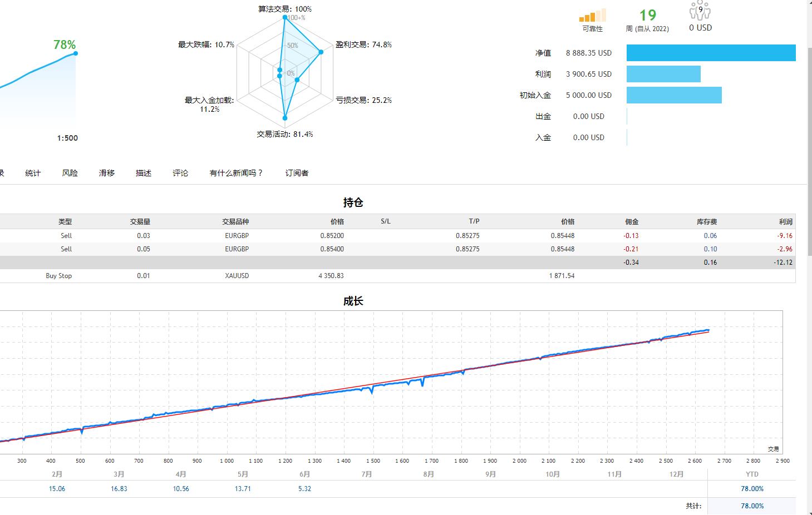Image resolution: width=812 pixels, height=515 pixels.
Task: Click the 最大入金加载: 11.2% label
Action: (209, 105)
